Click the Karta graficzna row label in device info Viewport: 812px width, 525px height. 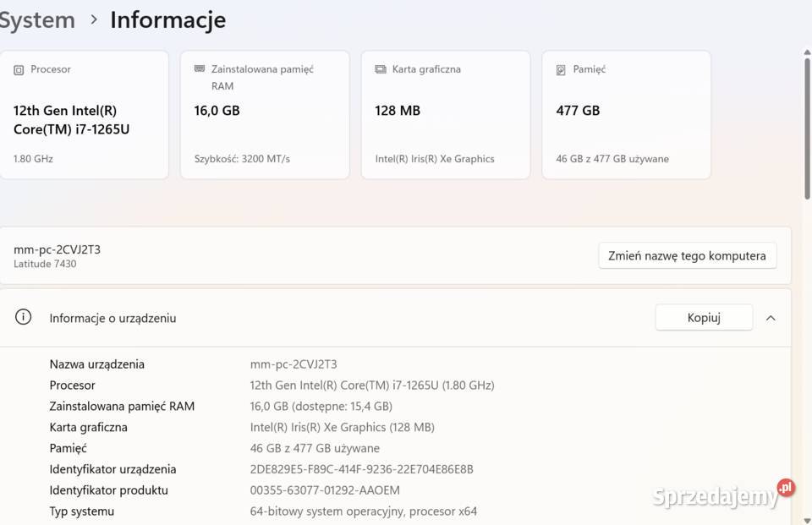[89, 427]
